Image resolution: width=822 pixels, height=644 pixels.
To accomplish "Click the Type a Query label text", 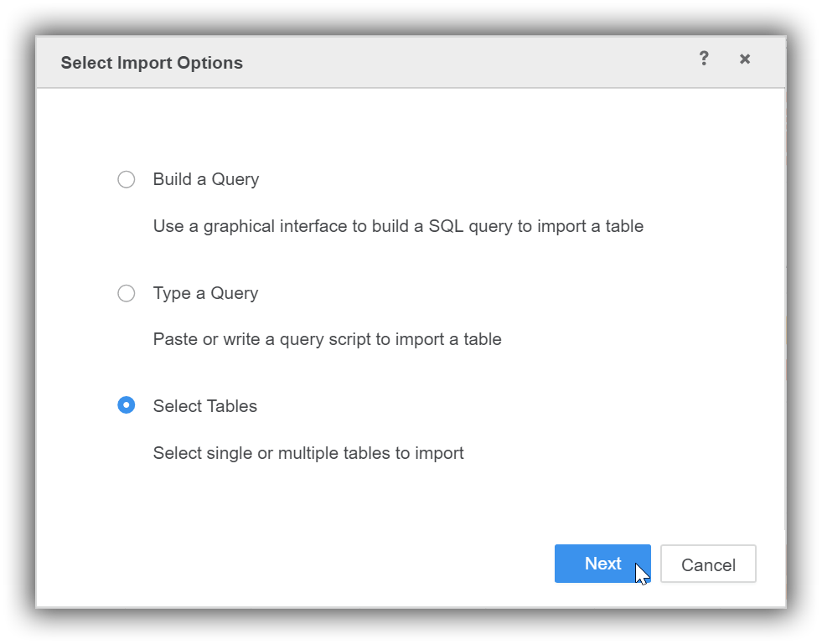I will click(204, 293).
